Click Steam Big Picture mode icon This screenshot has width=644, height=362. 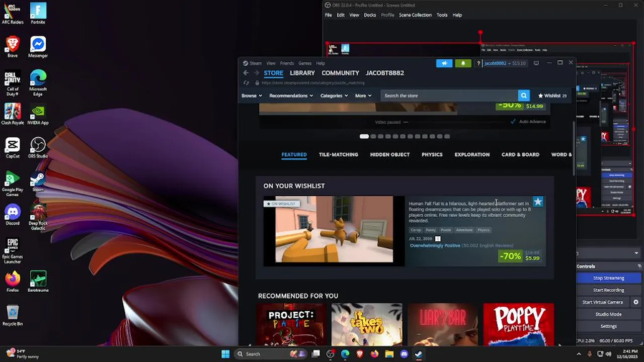tap(536, 63)
